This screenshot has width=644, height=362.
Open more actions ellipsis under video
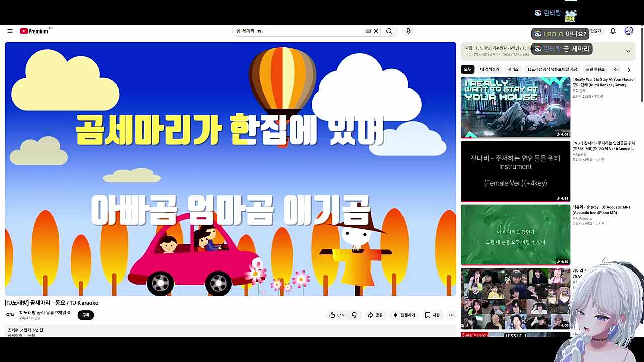pos(451,315)
